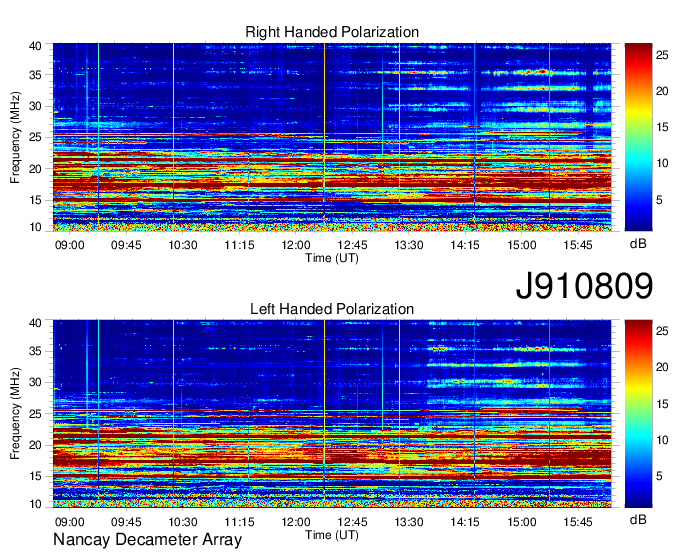Click the 40 MHz tick on bottom plot

pyautogui.click(x=35, y=323)
